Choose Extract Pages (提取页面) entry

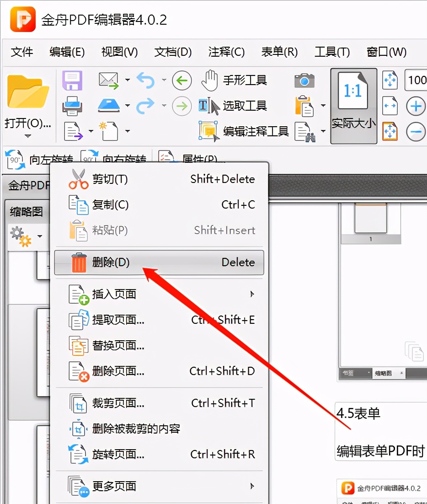click(159, 320)
